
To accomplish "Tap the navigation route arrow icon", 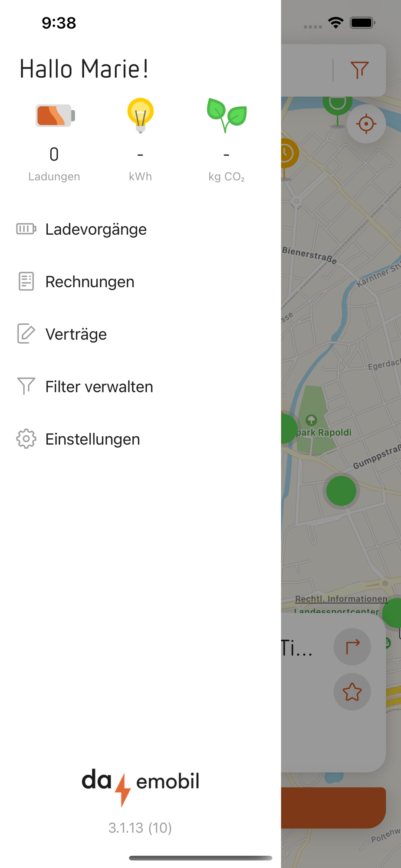I will [352, 647].
